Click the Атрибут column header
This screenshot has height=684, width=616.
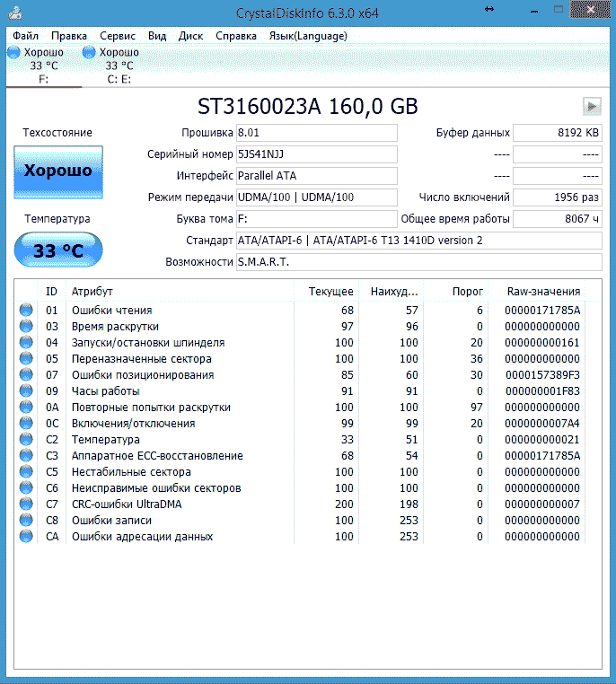tap(180, 292)
